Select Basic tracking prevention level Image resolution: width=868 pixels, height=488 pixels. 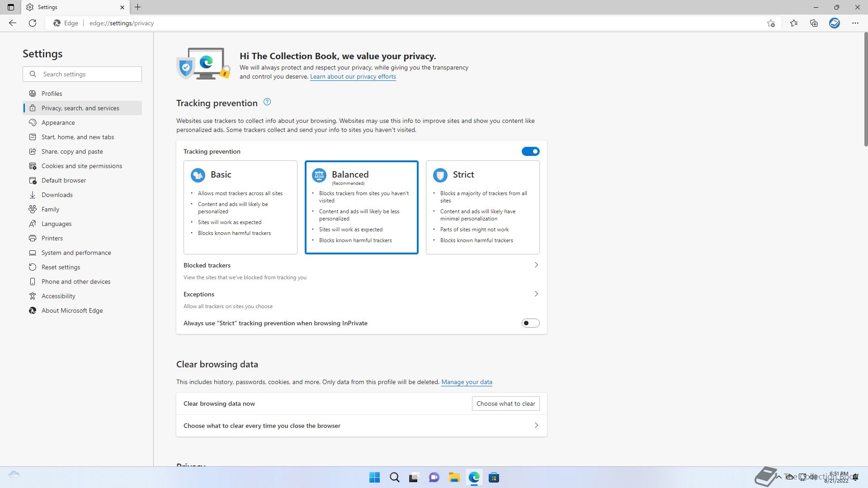pos(241,207)
